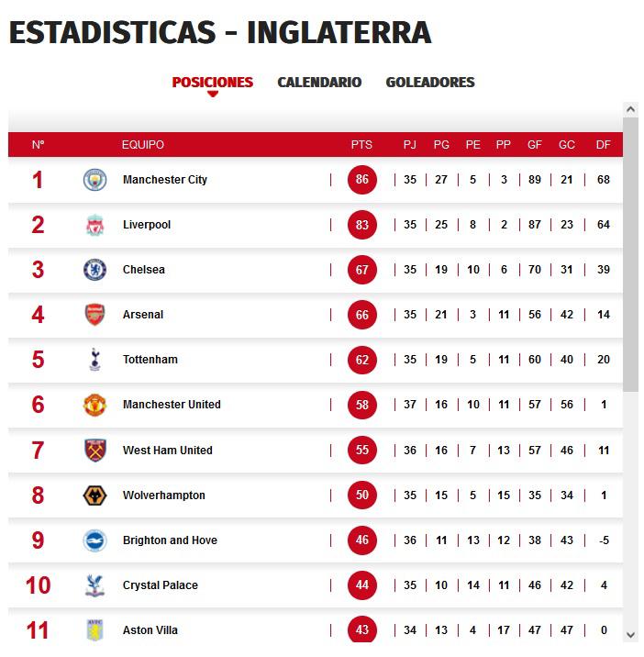Click the Manchester City club crest

[x=94, y=180]
